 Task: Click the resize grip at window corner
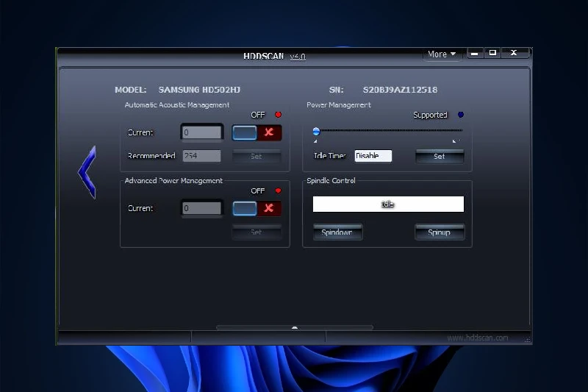tap(528, 340)
